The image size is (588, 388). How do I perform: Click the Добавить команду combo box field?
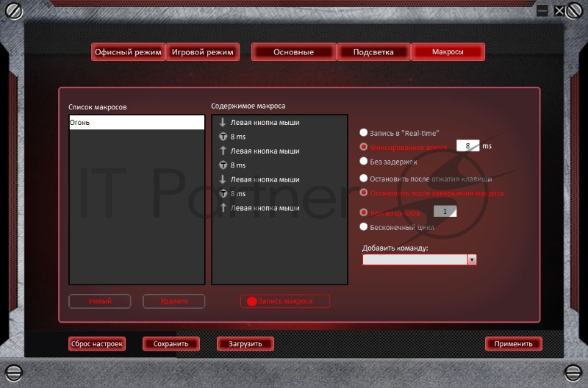point(415,259)
